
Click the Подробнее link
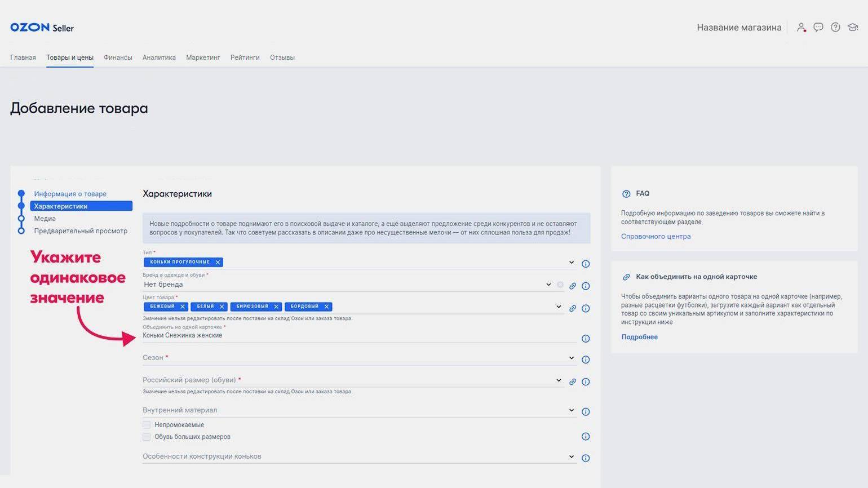click(x=639, y=337)
